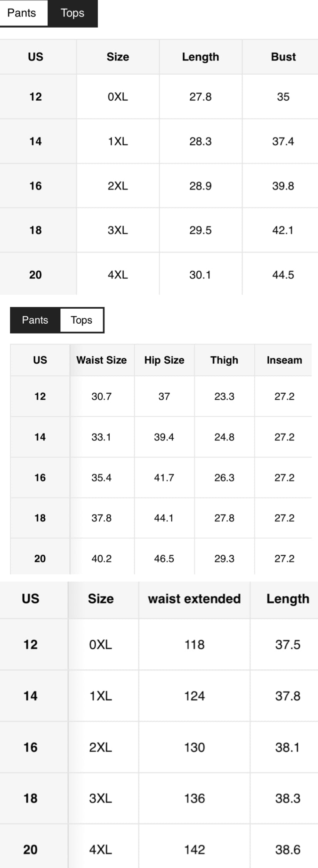Select the Hip Size column header

[164, 360]
